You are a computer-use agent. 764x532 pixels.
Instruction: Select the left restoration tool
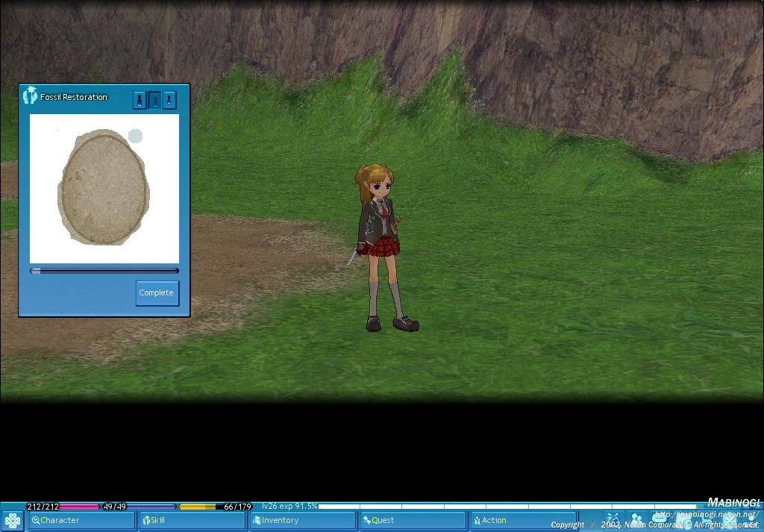[140, 100]
